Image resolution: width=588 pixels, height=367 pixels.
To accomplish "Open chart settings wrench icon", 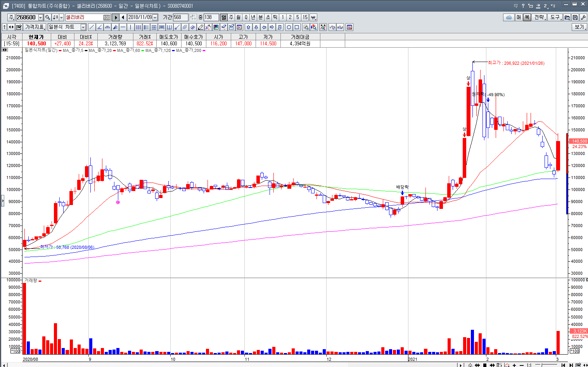I will [583, 17].
